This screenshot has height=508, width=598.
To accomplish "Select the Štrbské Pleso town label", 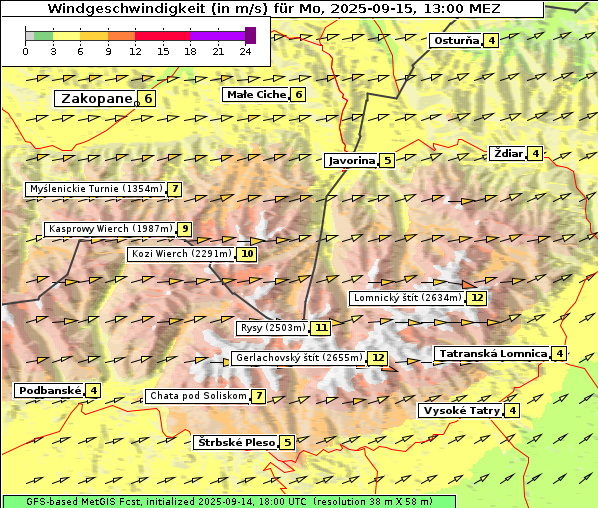I will (236, 443).
